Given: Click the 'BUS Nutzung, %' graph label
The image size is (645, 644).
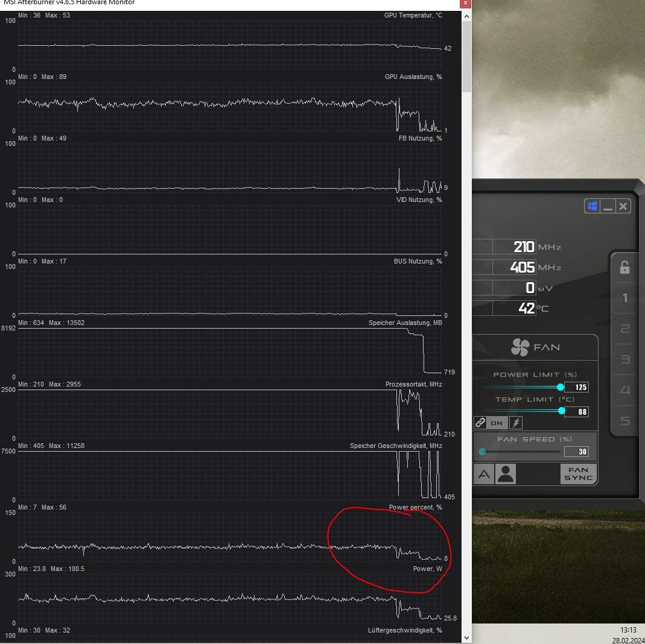Looking at the screenshot, I should point(418,261).
